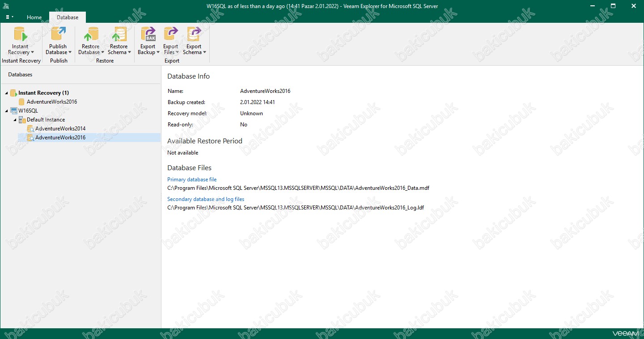
Task: Click the AdventureWorks2014 database icon
Action: coord(30,129)
